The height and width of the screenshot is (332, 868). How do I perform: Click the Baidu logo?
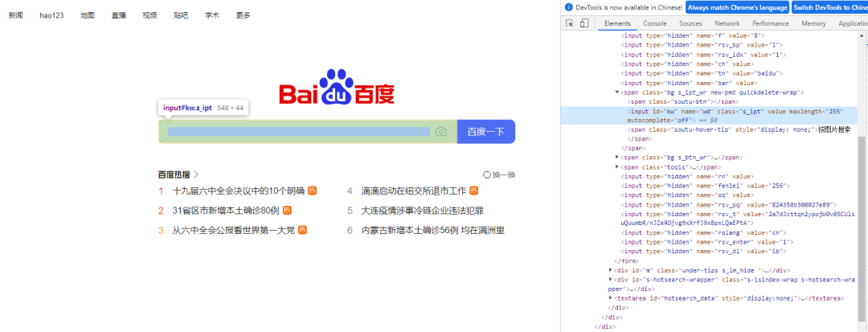point(337,88)
